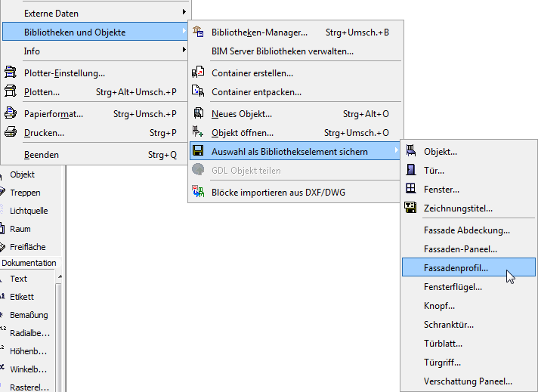
Task: Click the Objekt öffnen icon
Action: [199, 133]
